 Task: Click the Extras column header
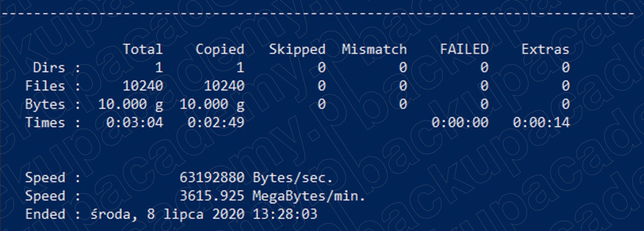(545, 49)
